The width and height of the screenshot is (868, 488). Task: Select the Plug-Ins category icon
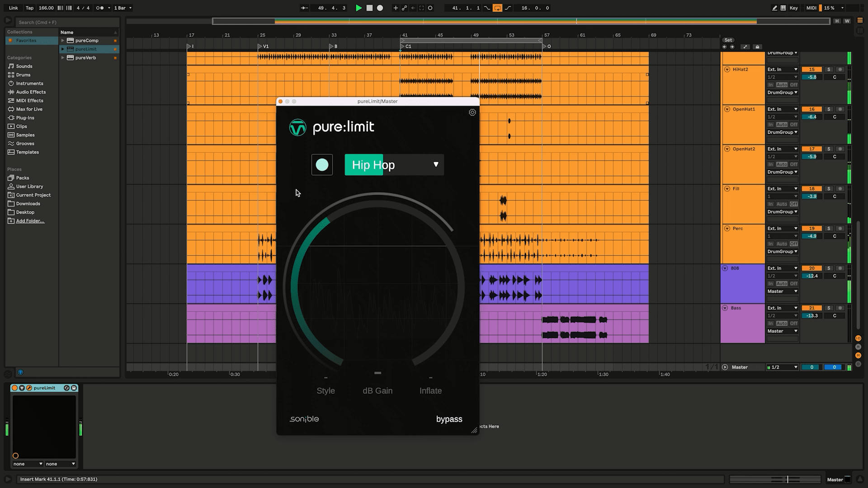click(x=11, y=117)
